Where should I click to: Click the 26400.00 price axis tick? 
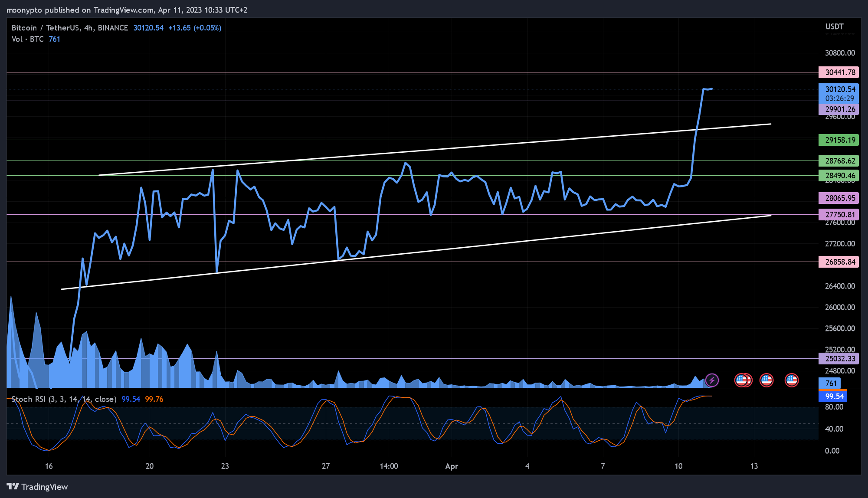pyautogui.click(x=840, y=286)
